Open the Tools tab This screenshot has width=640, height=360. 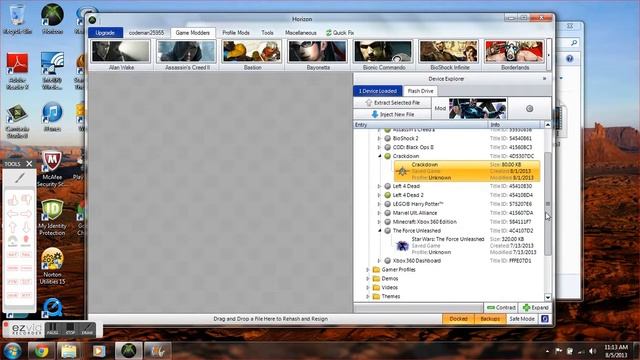tap(267, 33)
